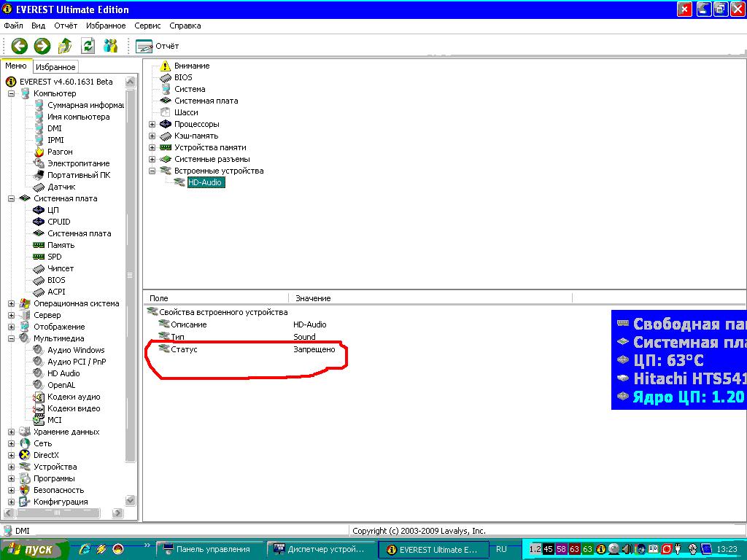
Task: Expand the Операционная система branch
Action: (11, 303)
